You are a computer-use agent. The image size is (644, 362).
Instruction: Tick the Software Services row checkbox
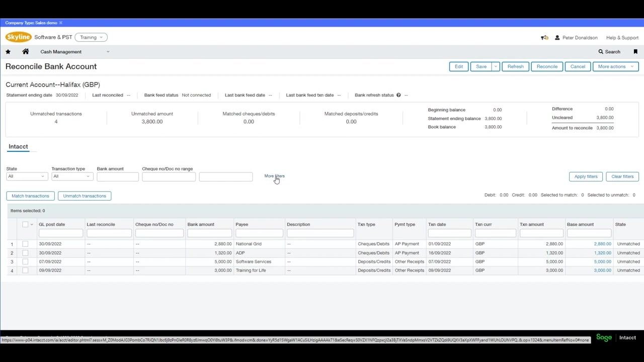tap(25, 261)
